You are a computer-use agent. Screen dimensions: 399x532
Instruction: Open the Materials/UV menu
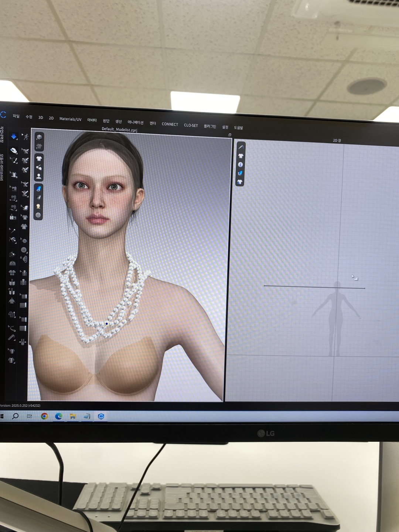[70, 119]
